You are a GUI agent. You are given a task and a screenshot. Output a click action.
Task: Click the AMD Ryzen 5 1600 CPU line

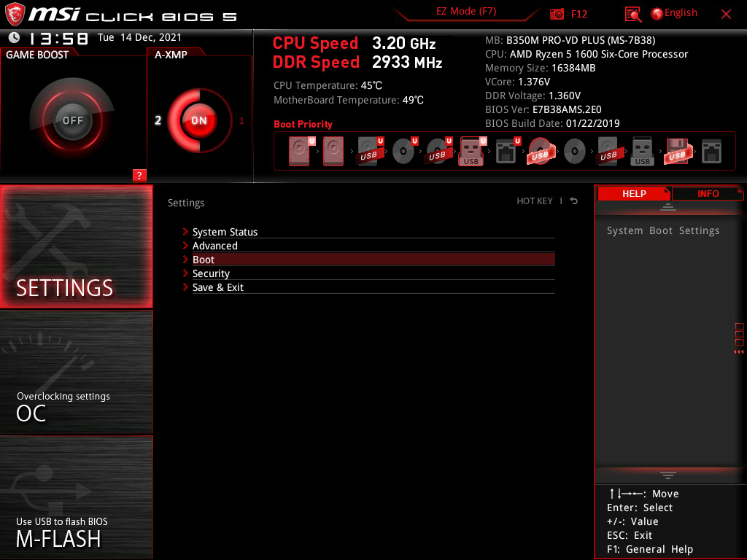pos(587,54)
